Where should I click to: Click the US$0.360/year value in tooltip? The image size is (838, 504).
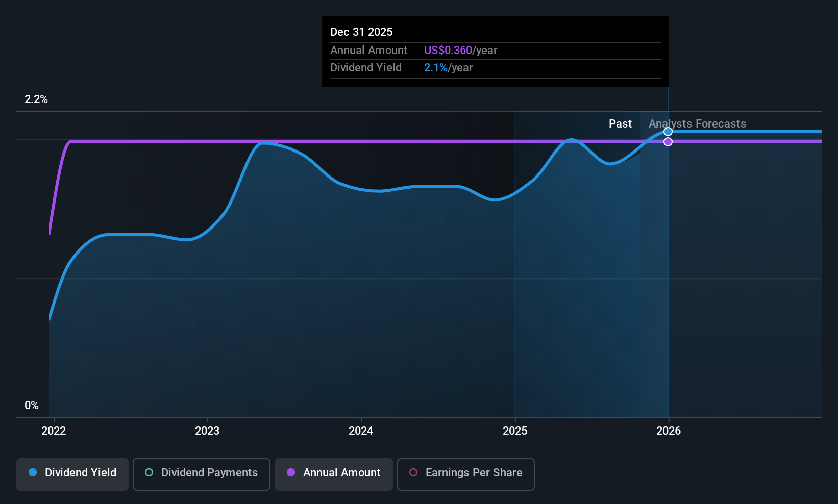pyautogui.click(x=460, y=51)
